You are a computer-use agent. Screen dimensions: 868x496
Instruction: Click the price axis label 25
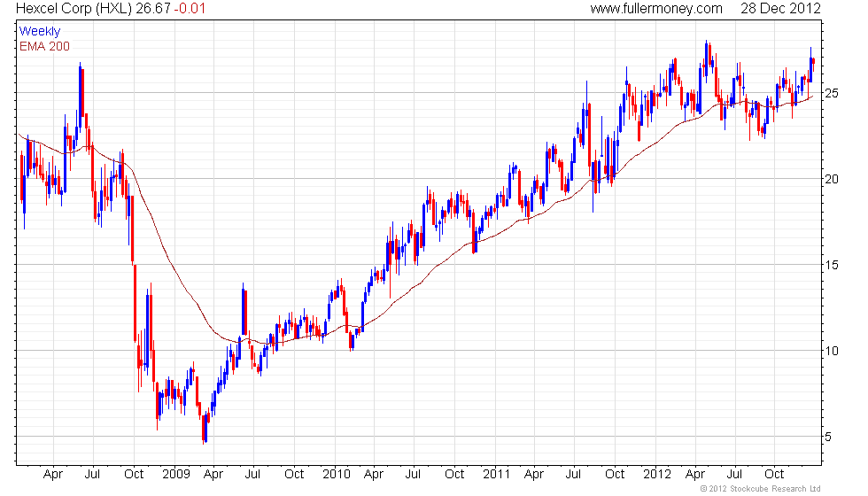pyautogui.click(x=832, y=93)
